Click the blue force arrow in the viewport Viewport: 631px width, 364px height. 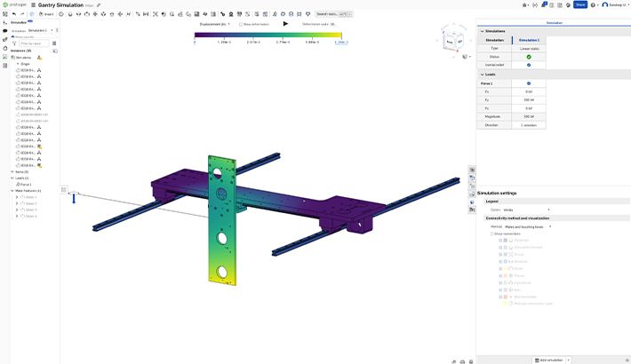point(74,198)
